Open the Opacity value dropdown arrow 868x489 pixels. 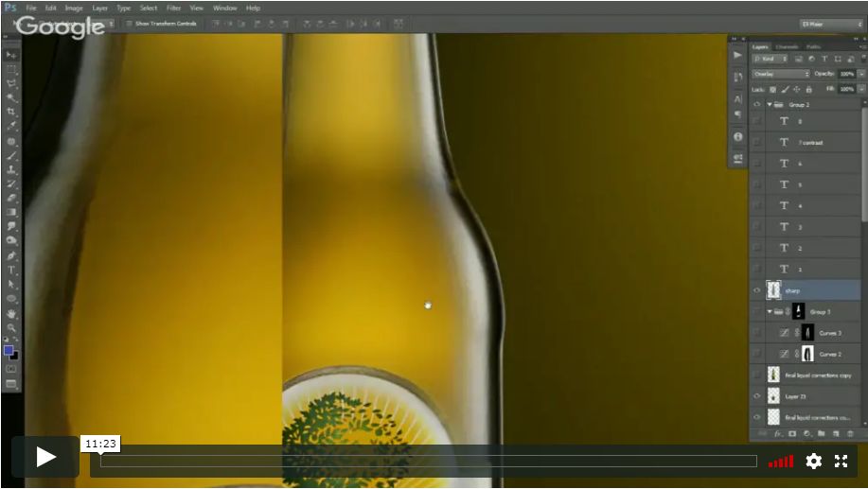click(861, 74)
